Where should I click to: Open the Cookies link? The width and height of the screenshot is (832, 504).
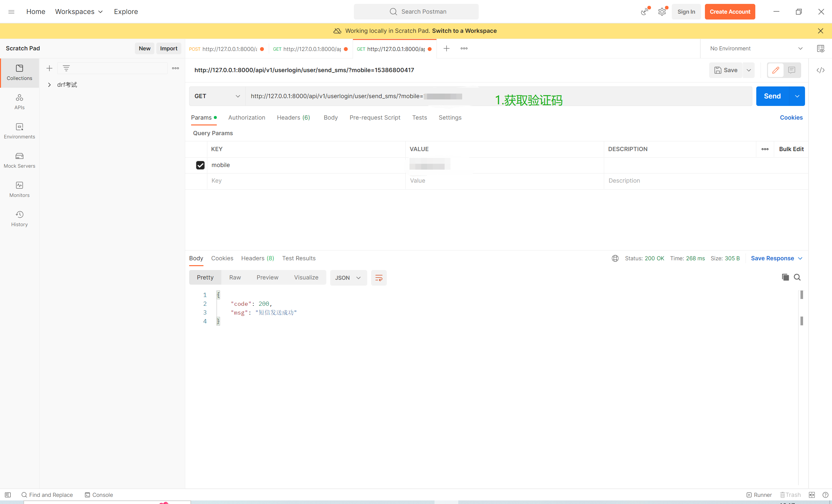791,118
